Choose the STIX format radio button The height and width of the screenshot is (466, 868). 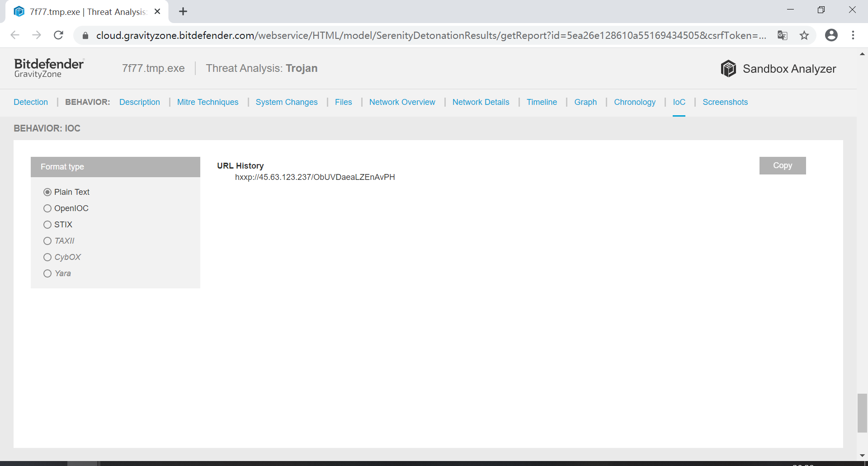pos(47,225)
